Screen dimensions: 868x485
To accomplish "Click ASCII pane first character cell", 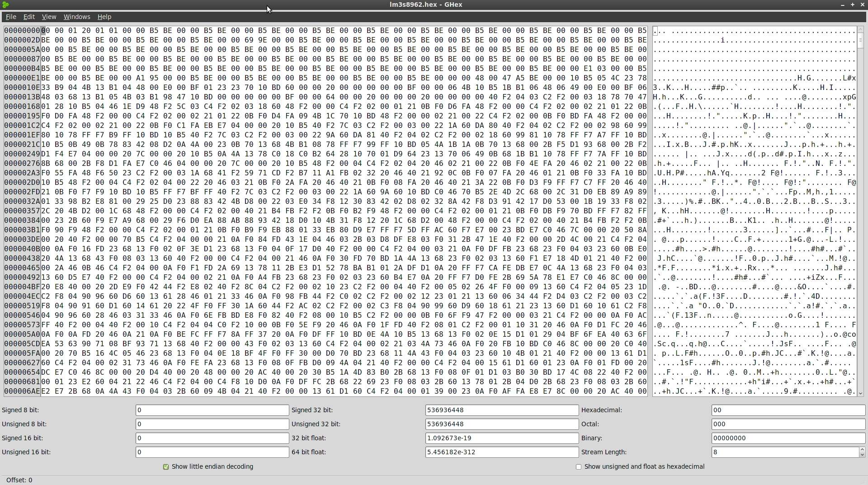I will pos(655,30).
